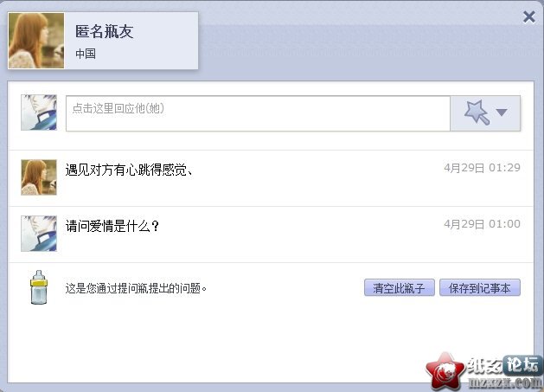Open the large profile photo of 匿名瓶友
The image size is (544, 392).
click(x=36, y=41)
